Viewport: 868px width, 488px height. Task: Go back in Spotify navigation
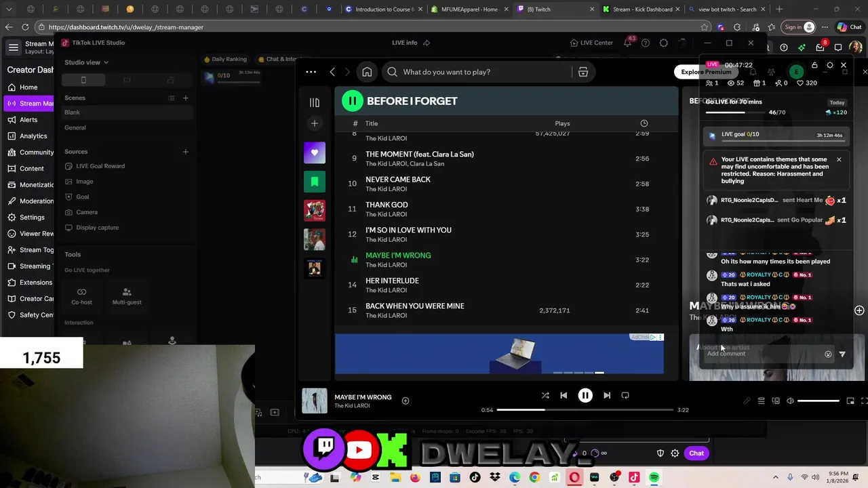tap(332, 72)
